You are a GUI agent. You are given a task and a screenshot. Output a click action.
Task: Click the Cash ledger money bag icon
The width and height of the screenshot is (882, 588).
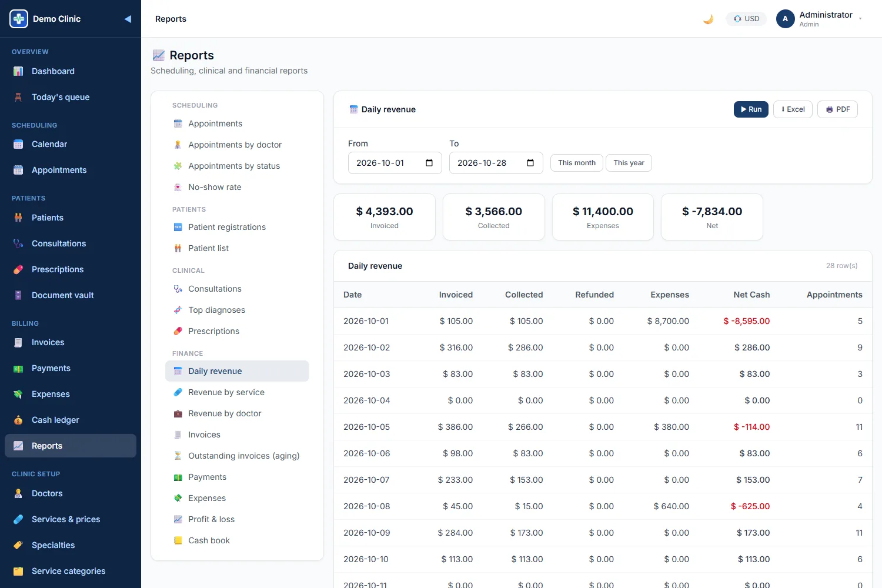[x=18, y=420]
